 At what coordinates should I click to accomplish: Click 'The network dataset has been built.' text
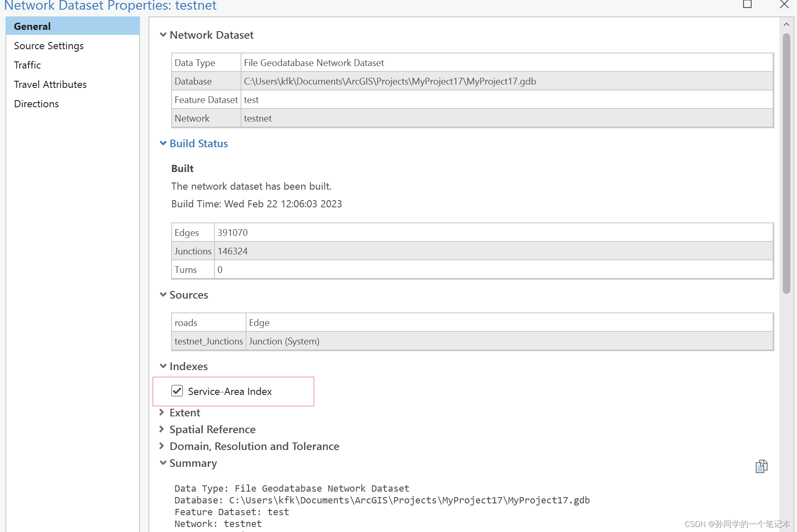click(251, 186)
